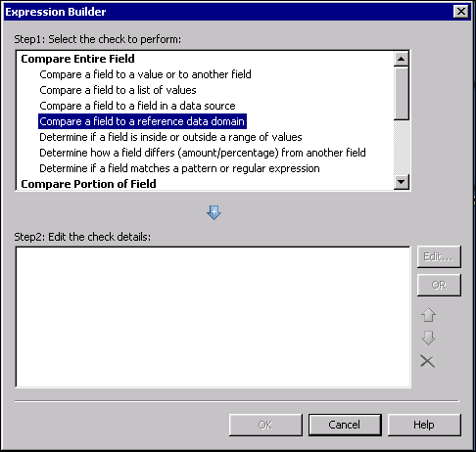Select 'Compare a field to a list of values'
The image size is (476, 452).
point(118,90)
